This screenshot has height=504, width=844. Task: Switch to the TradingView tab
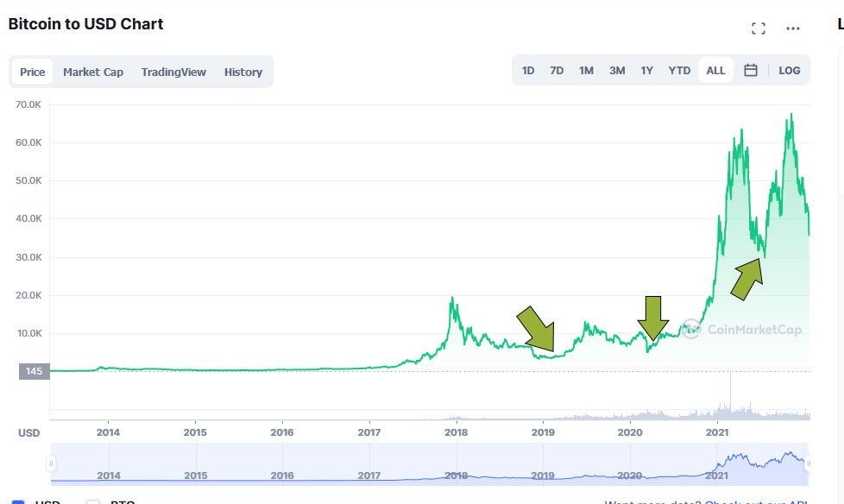(x=173, y=72)
